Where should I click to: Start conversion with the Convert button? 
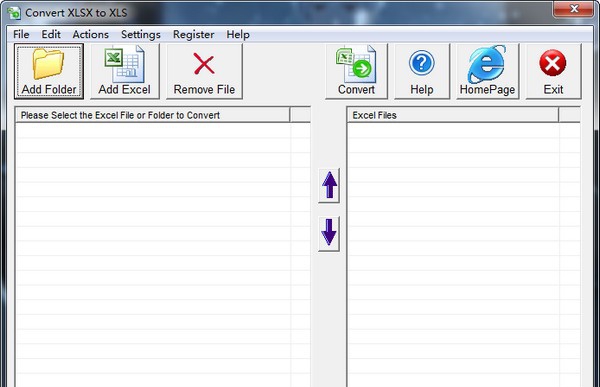356,71
